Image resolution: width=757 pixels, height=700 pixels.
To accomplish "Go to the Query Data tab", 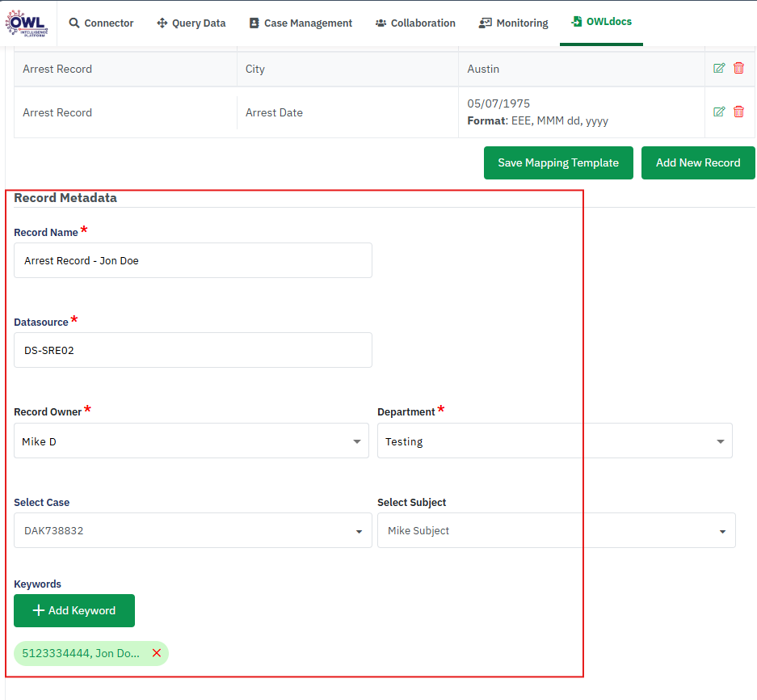I will (x=191, y=23).
